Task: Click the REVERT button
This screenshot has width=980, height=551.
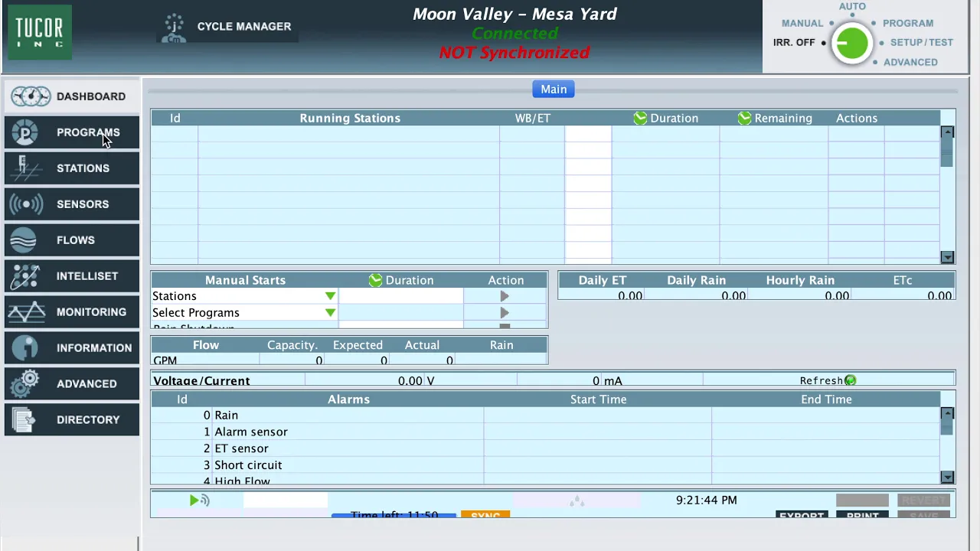Action: 923,500
